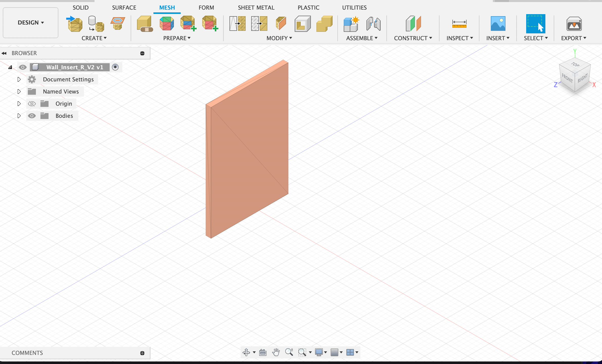Toggle visibility of the Bodies folder
The image size is (602, 364).
pyautogui.click(x=32, y=116)
